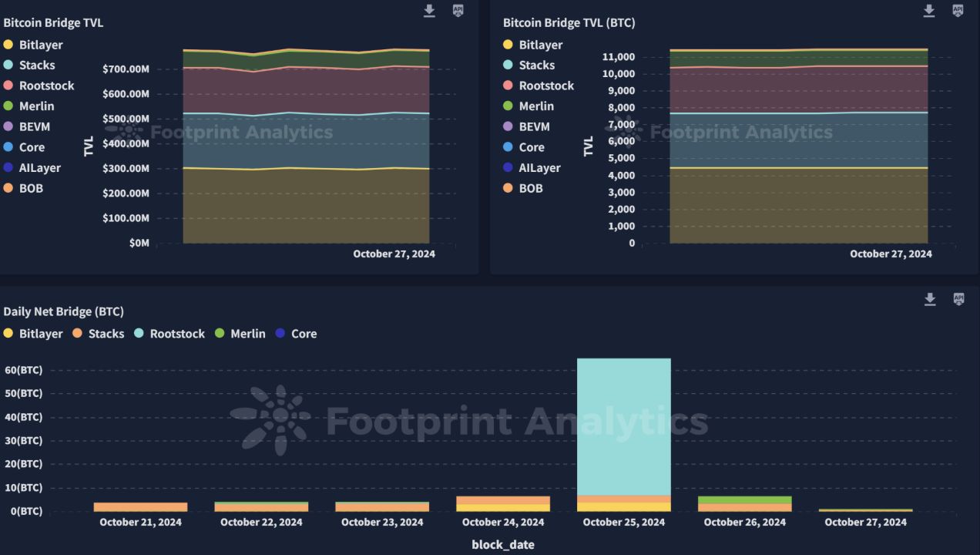This screenshot has width=980, height=555.
Task: Click the green Merlin segment on October 26 bar
Action: pyautogui.click(x=744, y=499)
